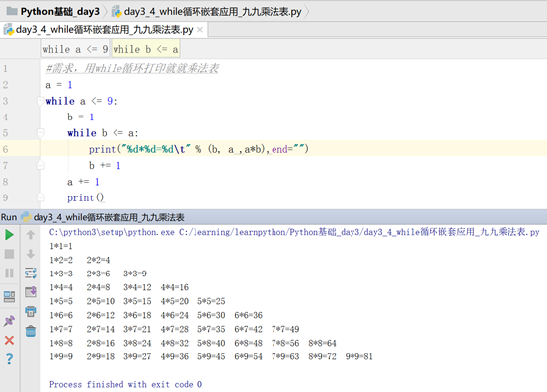
Task: Click the Restore layout icon in Run panel
Action: click(10, 297)
